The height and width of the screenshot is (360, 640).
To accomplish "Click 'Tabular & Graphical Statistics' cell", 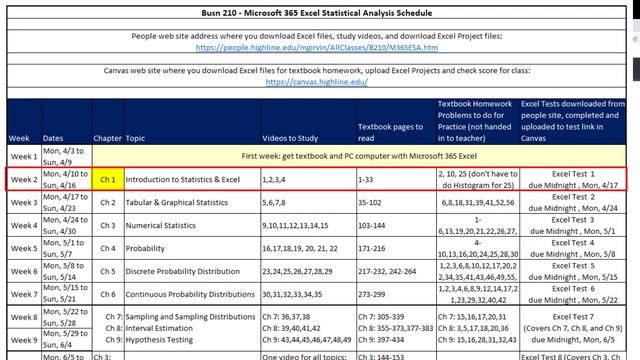I will pos(192,202).
